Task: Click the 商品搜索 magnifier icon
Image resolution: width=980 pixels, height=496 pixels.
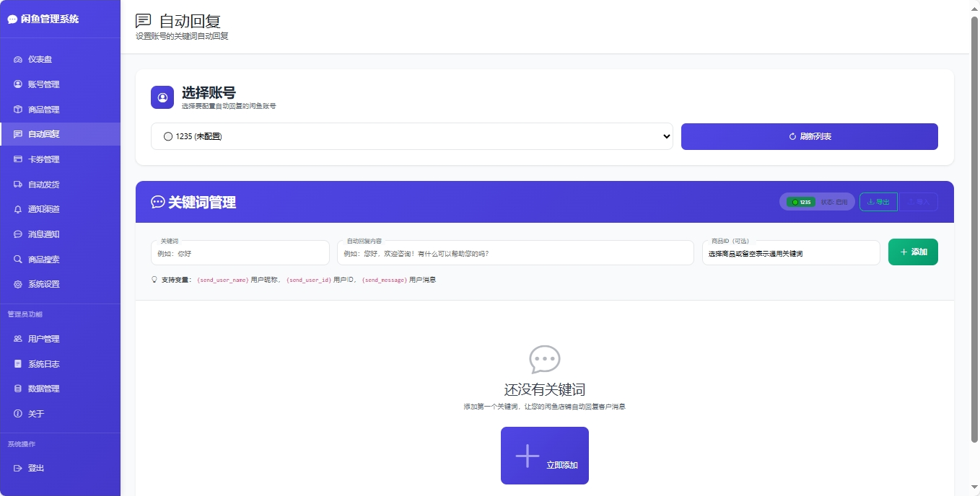Action: click(x=18, y=260)
